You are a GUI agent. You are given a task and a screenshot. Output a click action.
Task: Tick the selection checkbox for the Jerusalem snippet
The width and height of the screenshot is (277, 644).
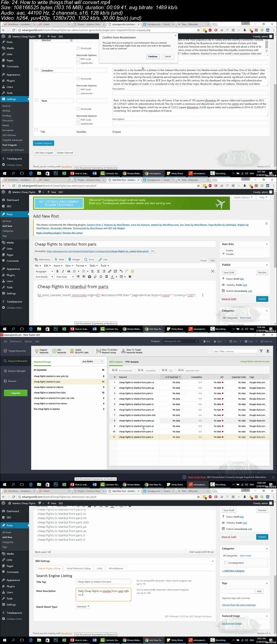(37, 70)
